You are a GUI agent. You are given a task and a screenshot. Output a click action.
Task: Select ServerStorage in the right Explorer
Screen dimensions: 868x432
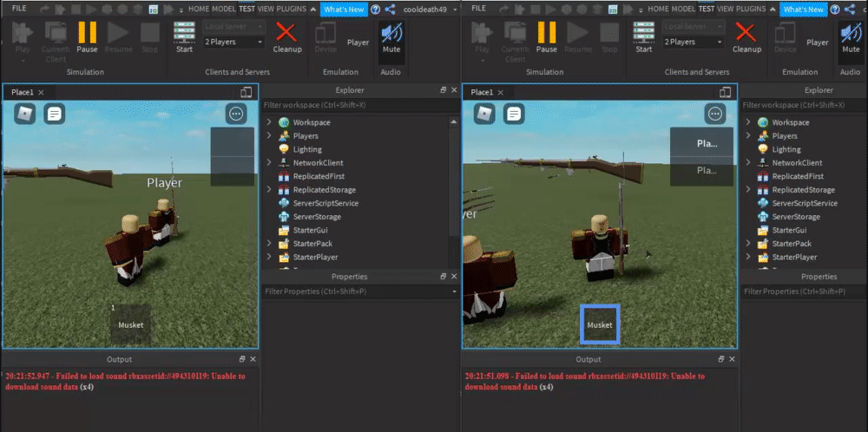point(796,217)
